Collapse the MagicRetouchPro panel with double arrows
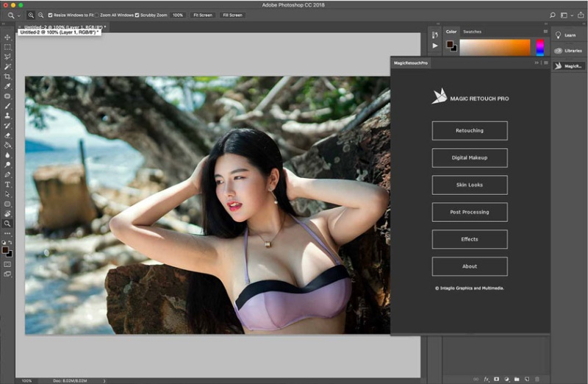 tap(537, 63)
